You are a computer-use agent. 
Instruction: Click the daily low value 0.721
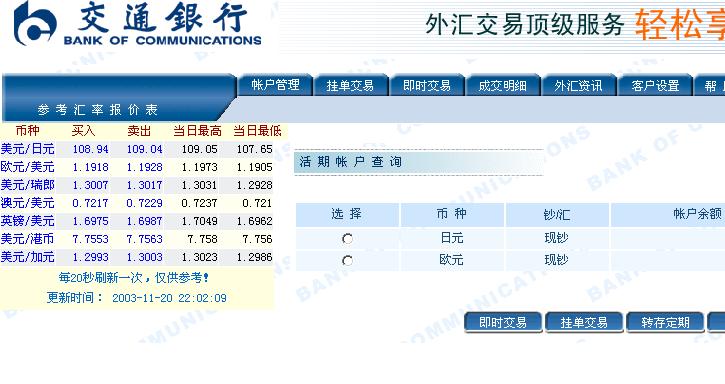[257, 203]
